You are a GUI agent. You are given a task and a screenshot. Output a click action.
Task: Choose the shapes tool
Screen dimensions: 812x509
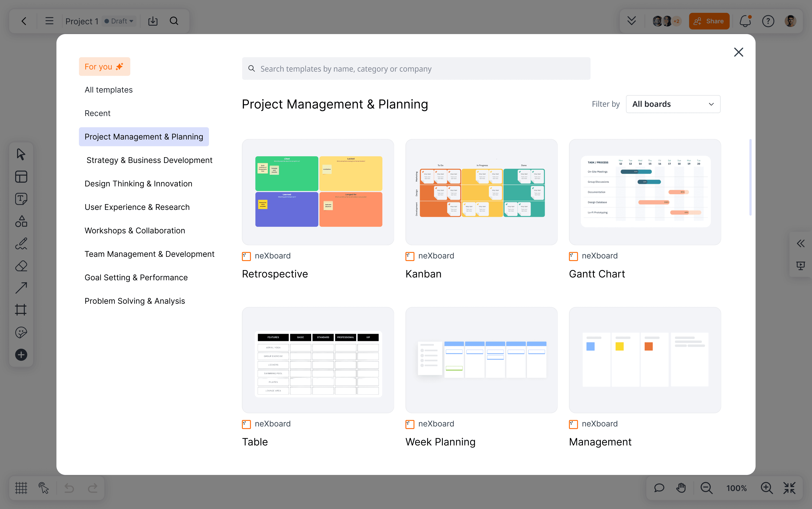coord(21,221)
